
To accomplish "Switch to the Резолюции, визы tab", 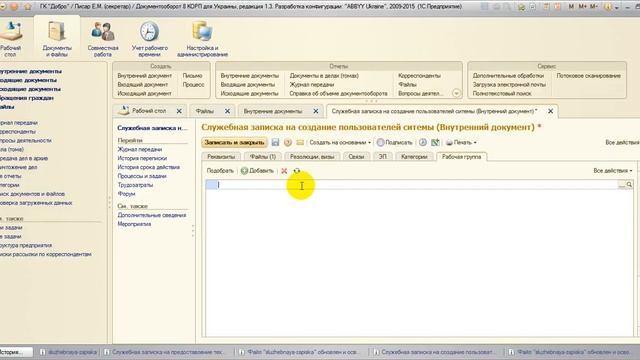I will coord(312,157).
